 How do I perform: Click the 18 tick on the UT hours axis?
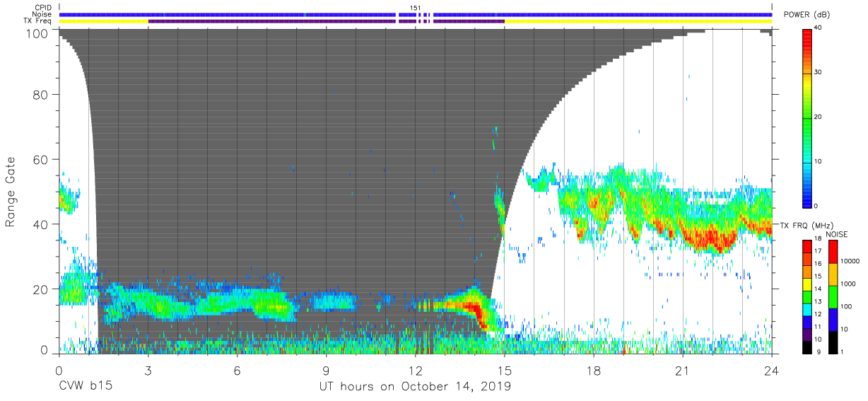[x=594, y=371]
